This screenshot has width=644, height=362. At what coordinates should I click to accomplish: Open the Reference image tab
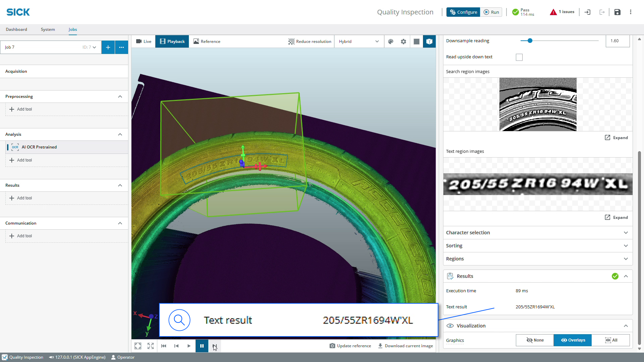pos(207,42)
